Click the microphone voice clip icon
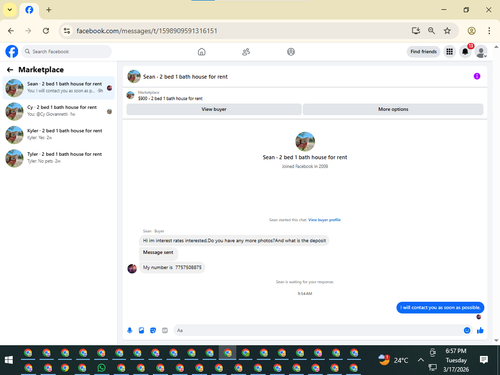 [130, 330]
